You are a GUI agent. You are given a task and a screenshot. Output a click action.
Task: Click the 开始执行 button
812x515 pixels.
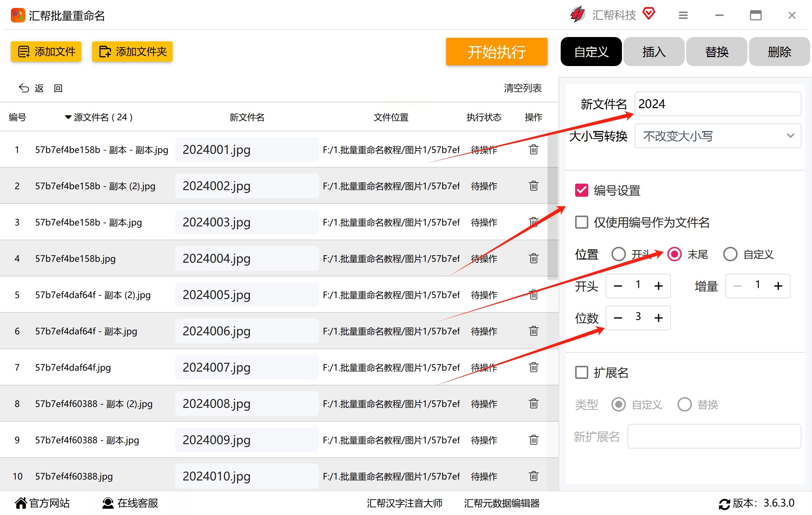[x=496, y=52]
